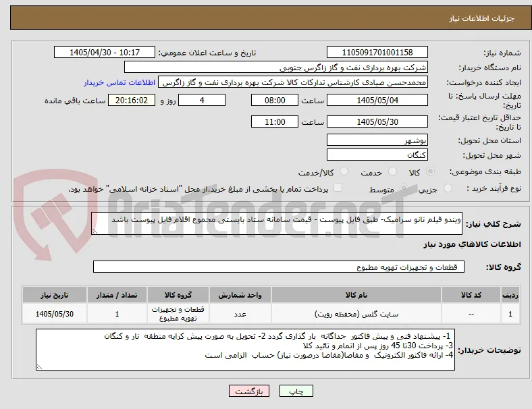The height and width of the screenshot is (409, 532).
Task: Click the need date cell 1405/05/30 in table
Action: (x=55, y=314)
